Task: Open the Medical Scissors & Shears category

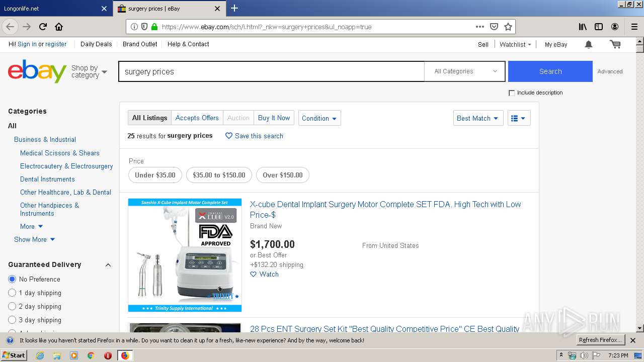Action: 60,153
